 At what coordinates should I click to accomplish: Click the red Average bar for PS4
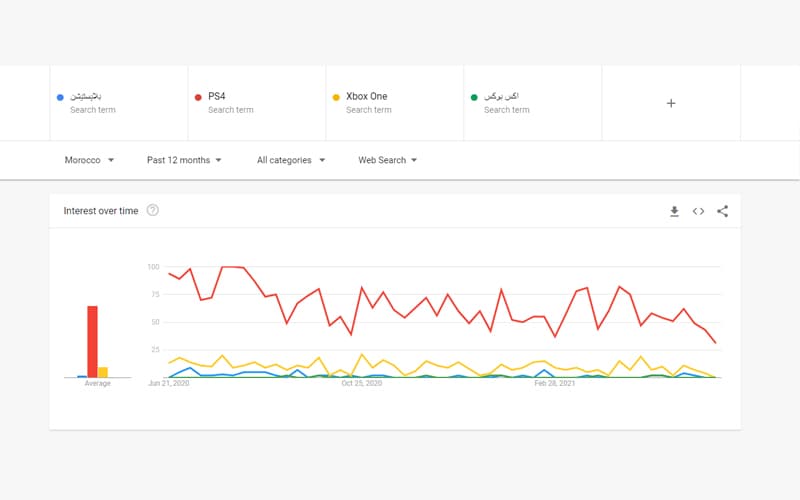pos(92,342)
